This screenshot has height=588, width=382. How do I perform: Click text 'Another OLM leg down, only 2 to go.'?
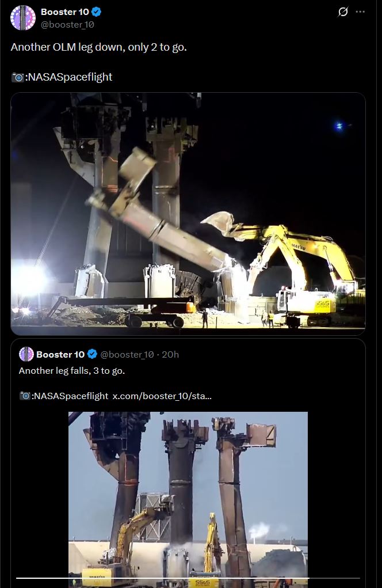(99, 47)
